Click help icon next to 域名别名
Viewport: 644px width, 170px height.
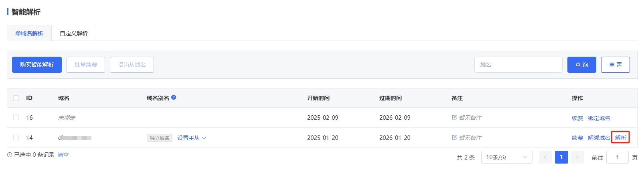[x=174, y=97]
